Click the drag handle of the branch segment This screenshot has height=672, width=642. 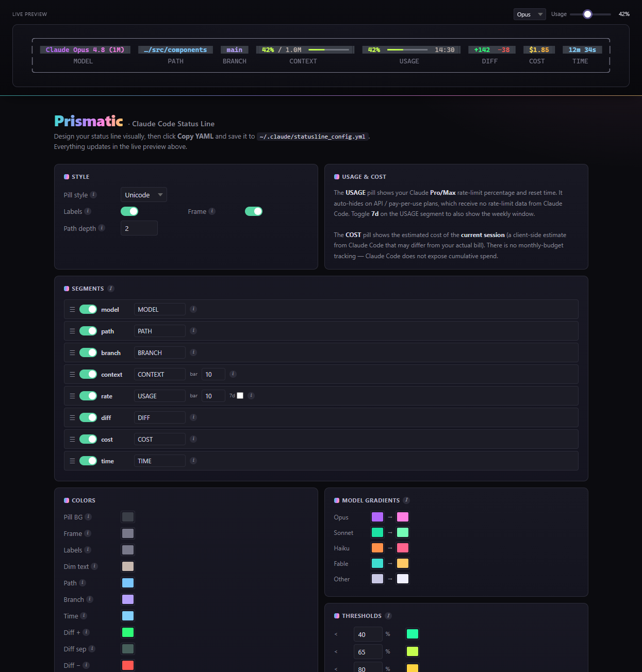click(x=72, y=352)
